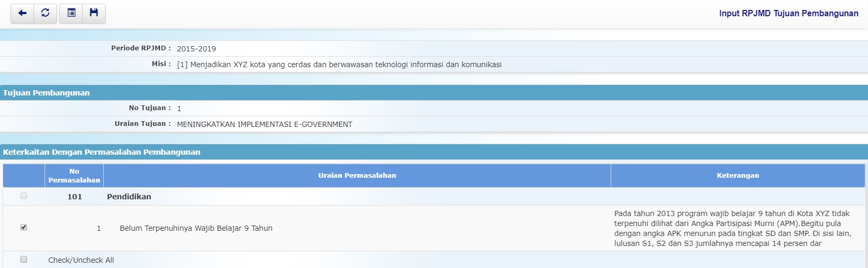This screenshot has width=868, height=268.
Task: Click the No Tujuan field value
Action: tap(179, 109)
